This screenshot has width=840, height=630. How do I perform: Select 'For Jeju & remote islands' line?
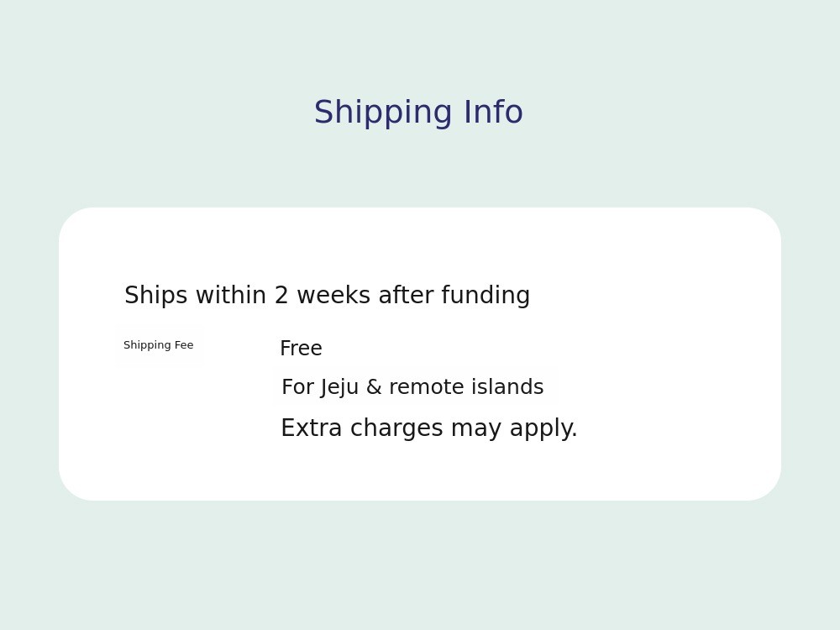[x=412, y=387]
